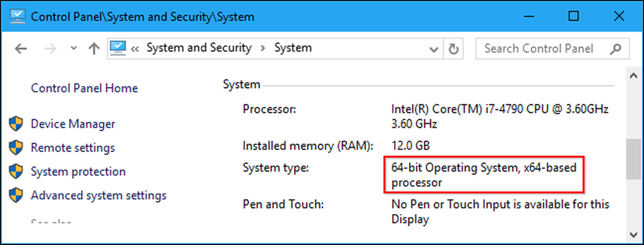Screen dimensions: 644x245
Task: Expand the hidden breadcrumb chevrons
Action: (x=135, y=49)
